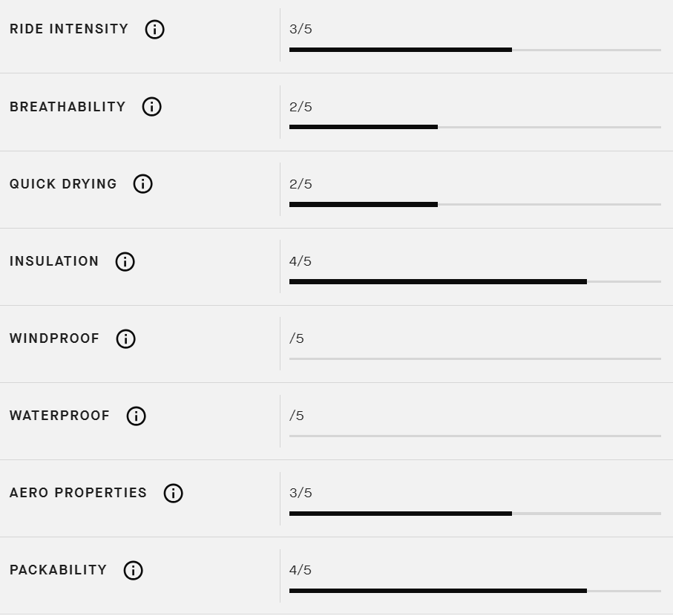The image size is (673, 616).
Task: Click the Packability rating bar
Action: [x=475, y=591]
